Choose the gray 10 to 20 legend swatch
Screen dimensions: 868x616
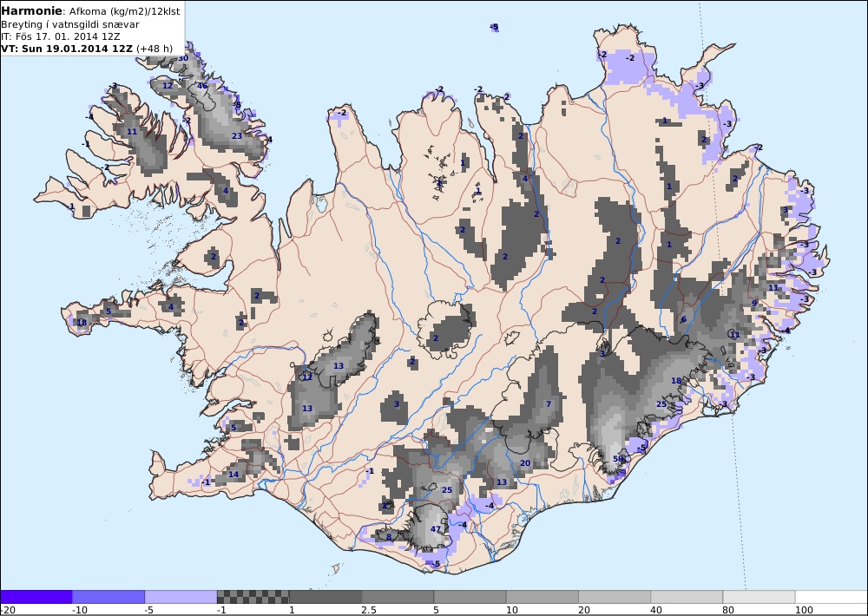tap(542, 597)
